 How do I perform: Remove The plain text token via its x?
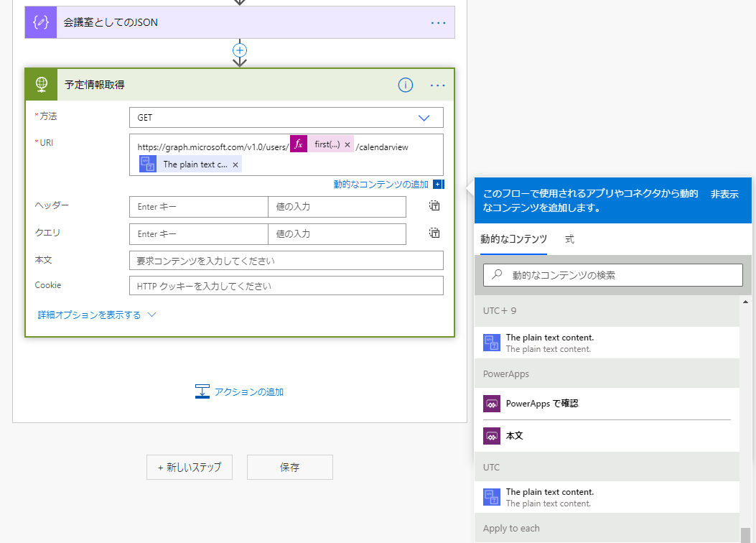(234, 164)
